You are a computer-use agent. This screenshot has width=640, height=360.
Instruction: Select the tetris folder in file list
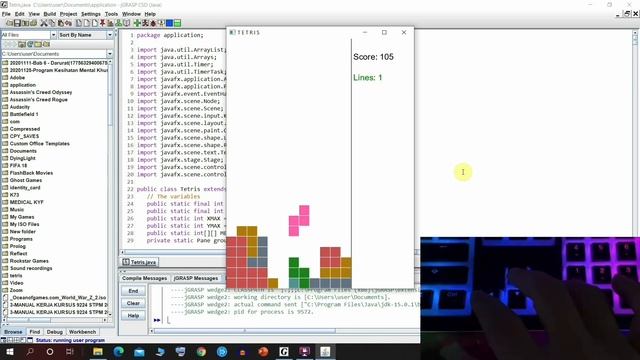pos(16,276)
